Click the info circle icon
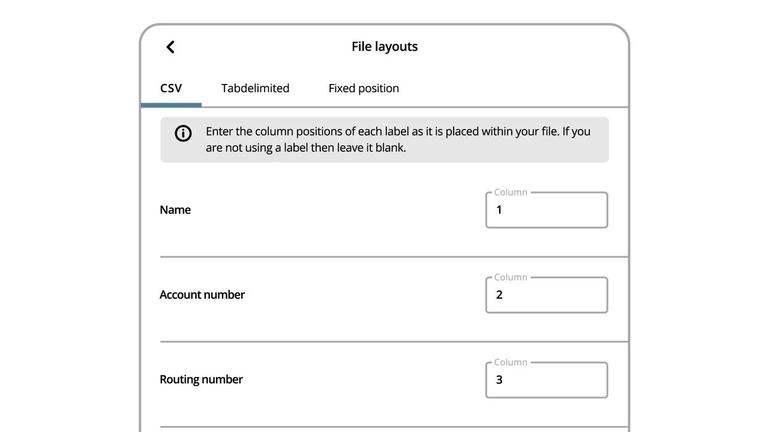 coord(183,134)
